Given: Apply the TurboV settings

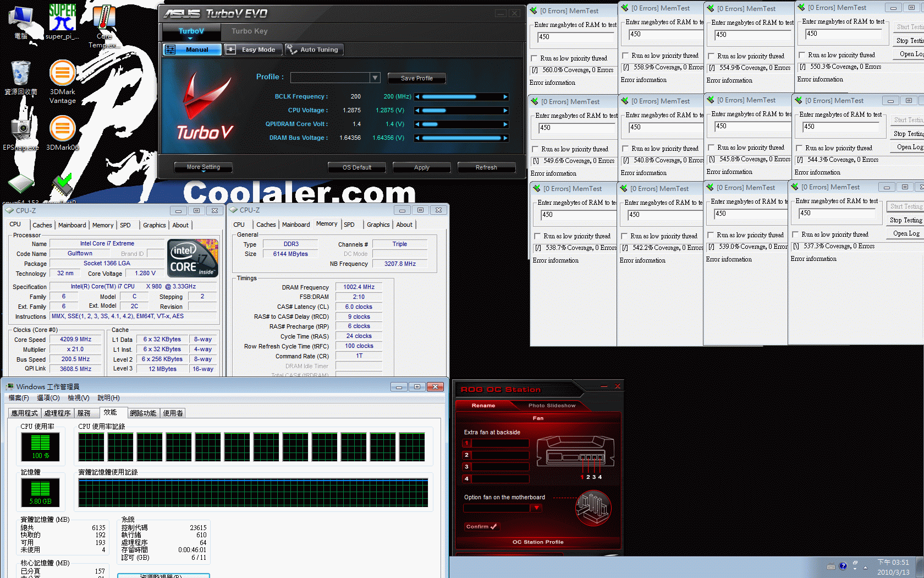Looking at the screenshot, I should (x=421, y=167).
